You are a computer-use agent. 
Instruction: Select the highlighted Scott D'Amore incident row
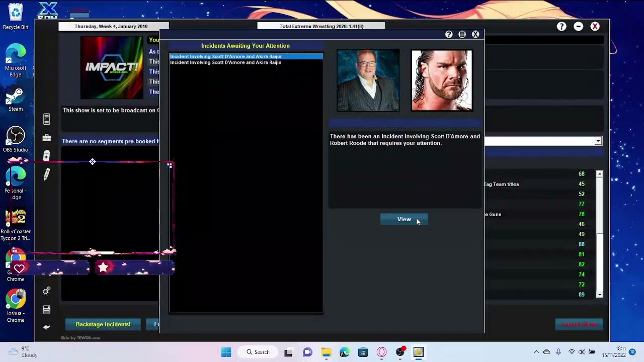246,56
